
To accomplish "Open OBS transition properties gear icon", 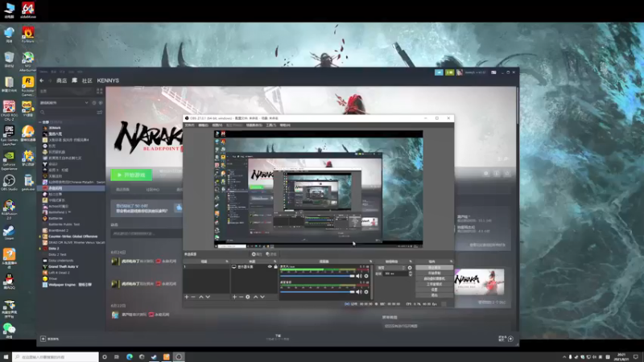I will 410,268.
